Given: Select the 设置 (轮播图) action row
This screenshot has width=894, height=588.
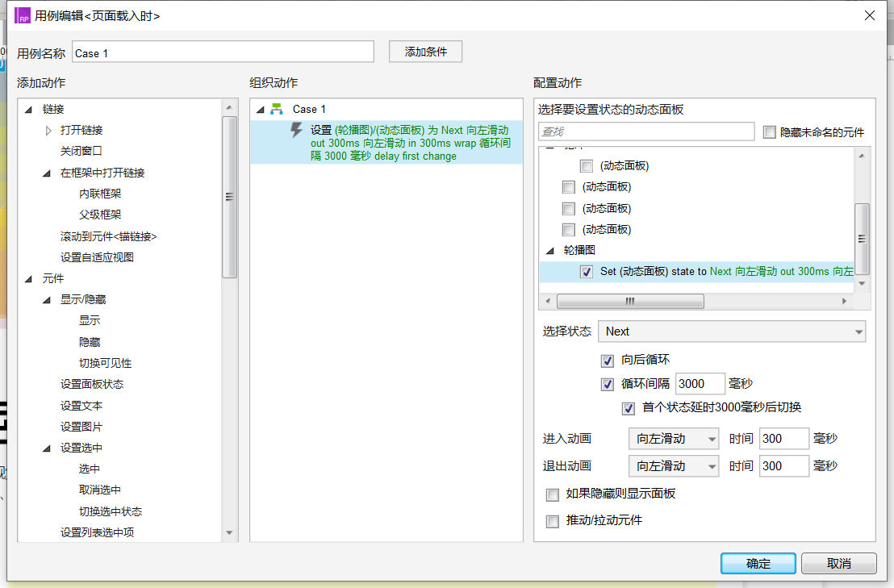Looking at the screenshot, I should point(386,143).
